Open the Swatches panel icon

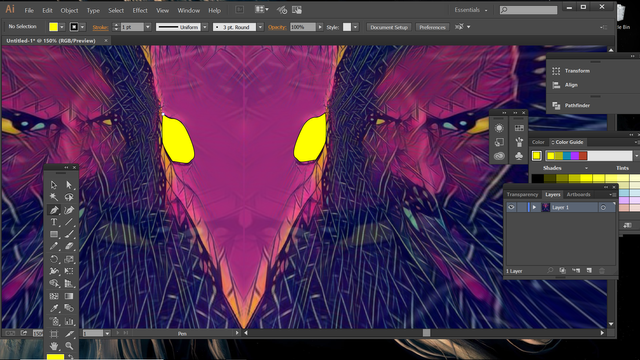click(x=519, y=128)
